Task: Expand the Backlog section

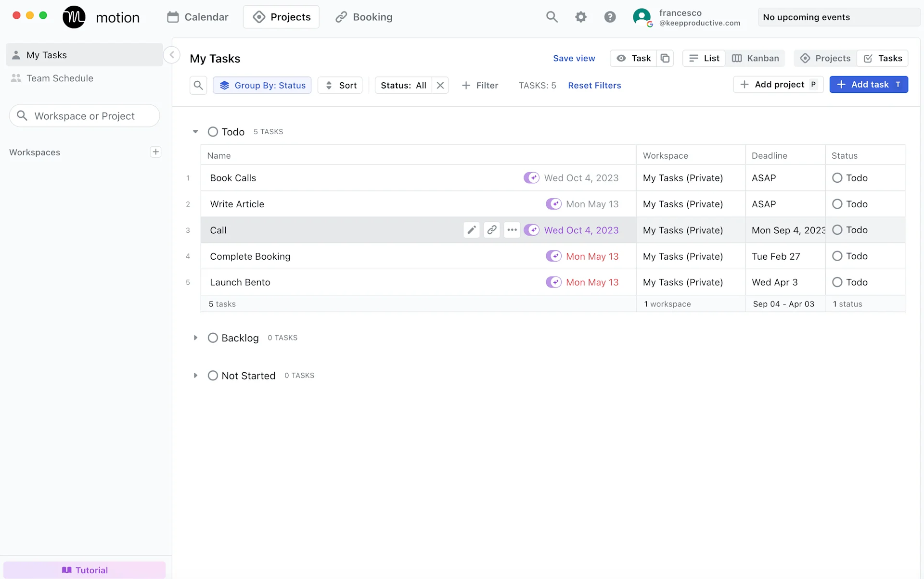Action: pos(195,337)
